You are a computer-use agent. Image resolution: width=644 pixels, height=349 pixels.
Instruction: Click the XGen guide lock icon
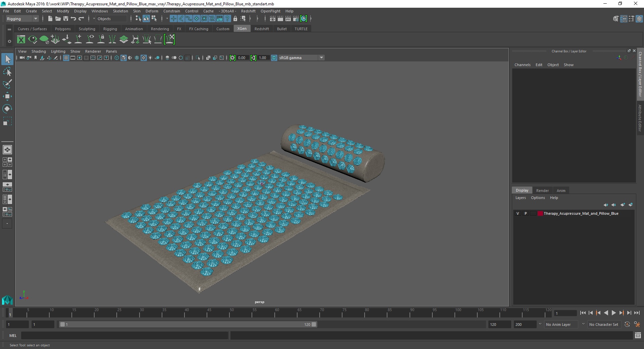point(101,40)
